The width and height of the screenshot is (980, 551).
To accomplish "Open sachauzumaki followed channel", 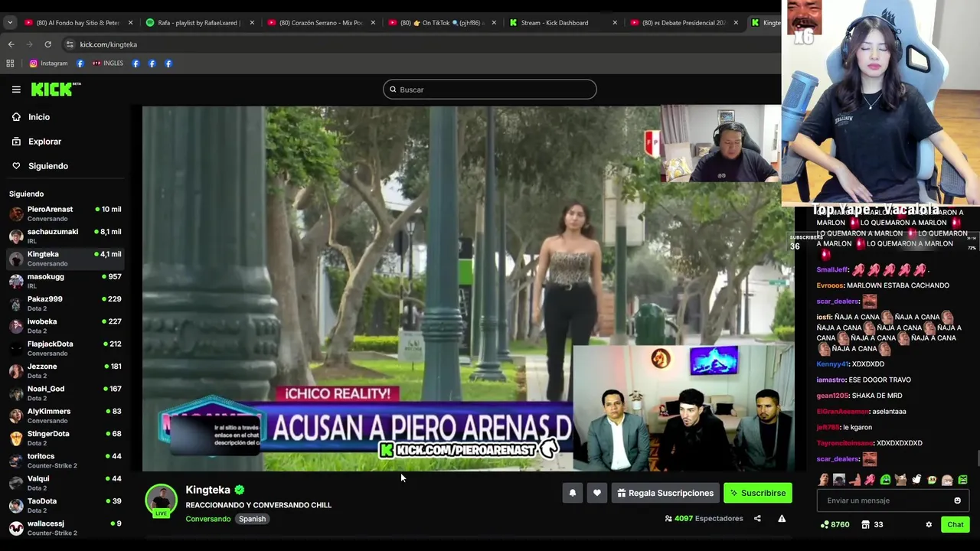I will tap(65, 236).
